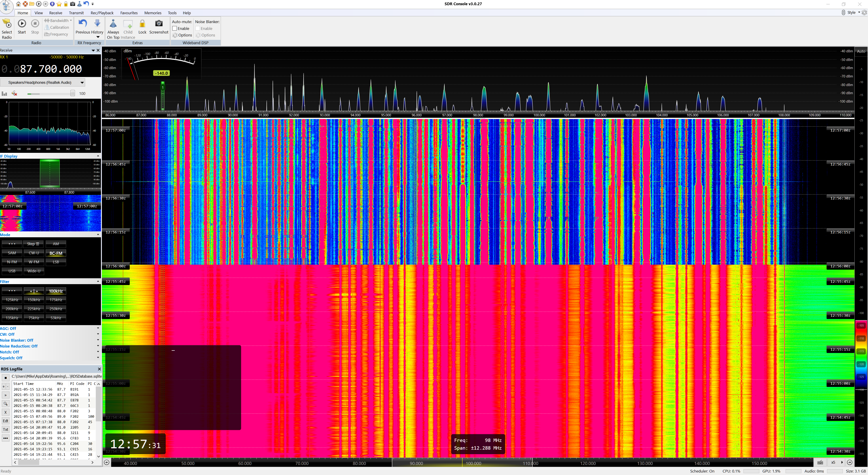This screenshot has height=475, width=868.
Task: Select the BC-FM mode button
Action: click(56, 253)
